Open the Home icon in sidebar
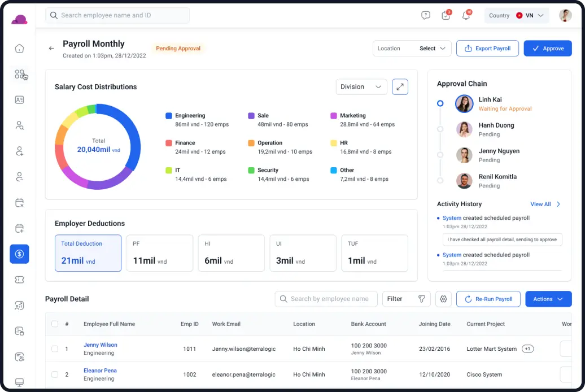This screenshot has width=585, height=392. [19, 48]
